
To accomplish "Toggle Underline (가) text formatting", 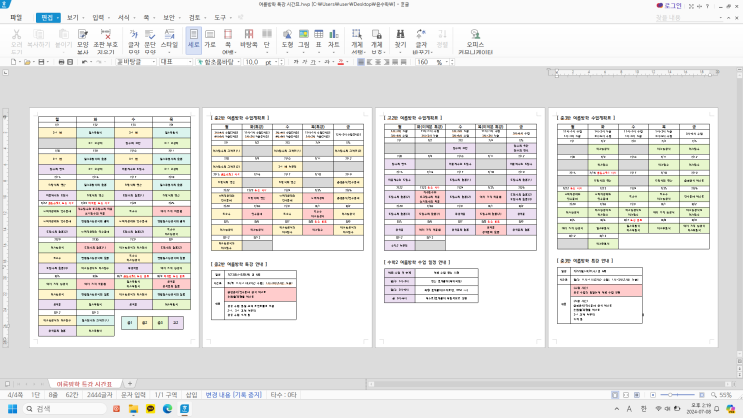I will coord(313,62).
